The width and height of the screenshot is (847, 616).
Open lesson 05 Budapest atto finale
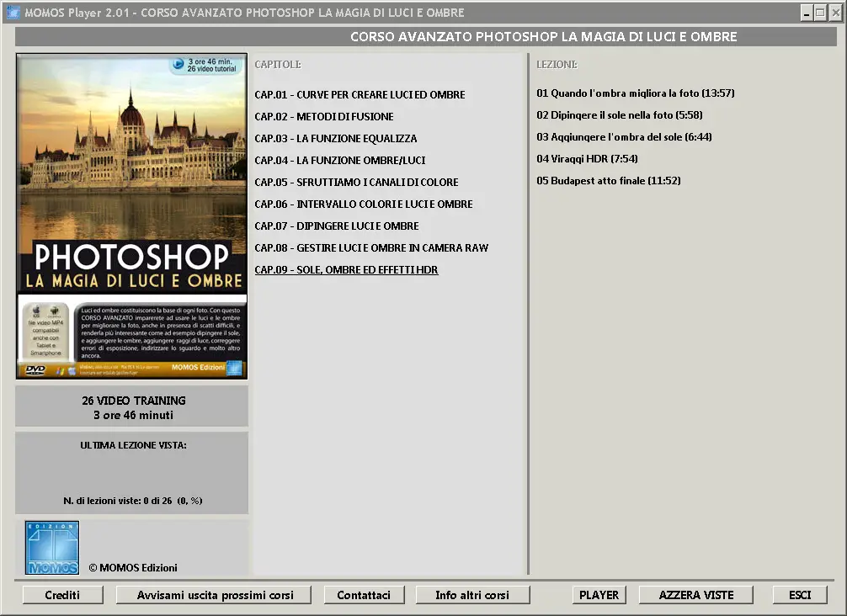[x=608, y=180]
